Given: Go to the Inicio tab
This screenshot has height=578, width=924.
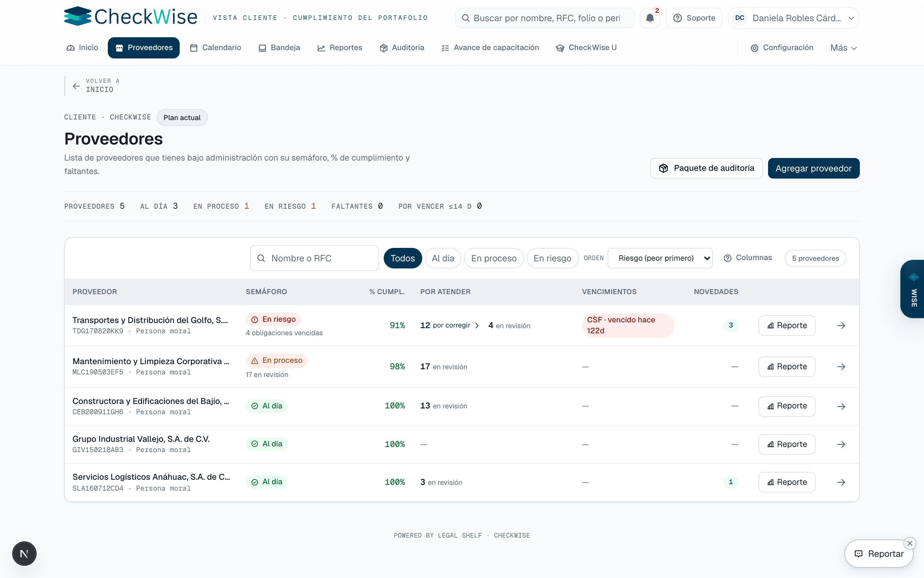Looking at the screenshot, I should point(82,48).
